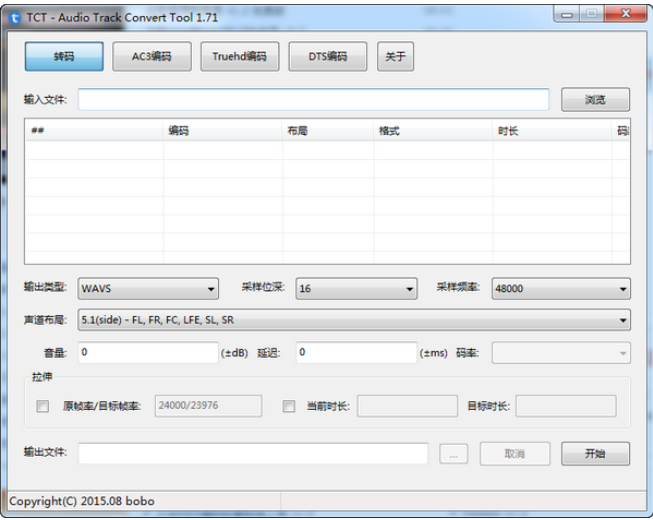
Task: Click the 格式 column header
Action: tap(433, 131)
